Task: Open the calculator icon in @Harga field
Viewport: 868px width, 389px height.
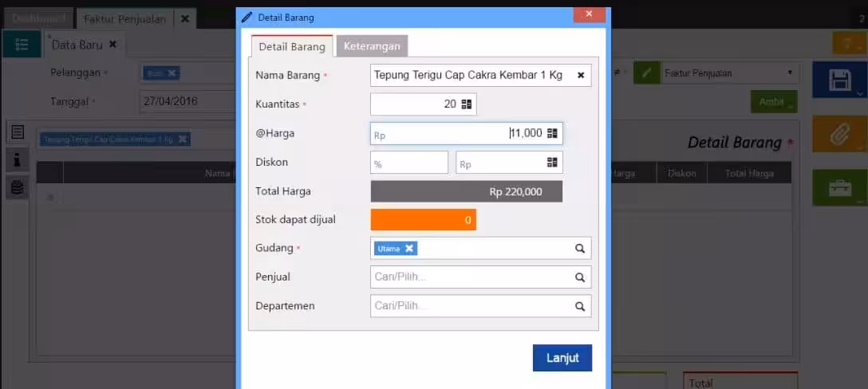Action: tap(552, 133)
